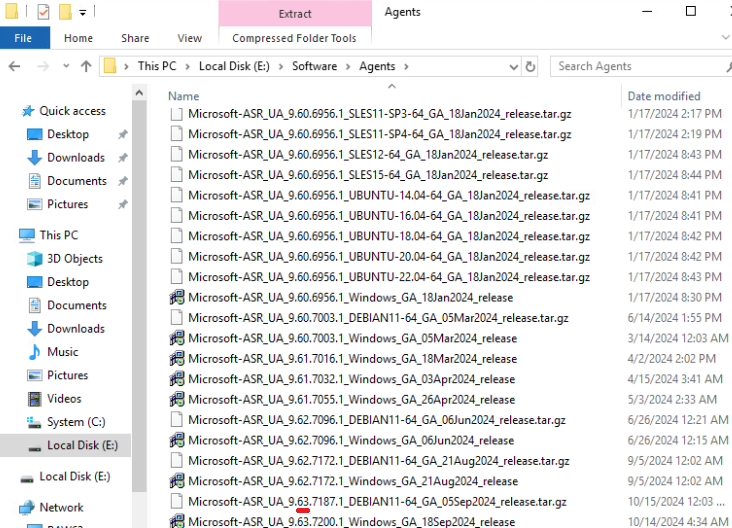
Task: Click the New folder quick access toolbar icon
Action: 65,12
